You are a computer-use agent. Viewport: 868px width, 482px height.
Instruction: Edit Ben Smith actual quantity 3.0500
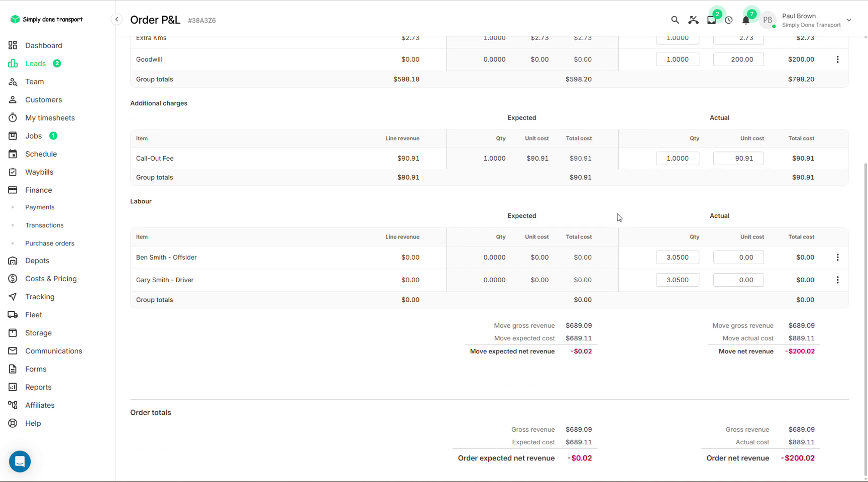[x=677, y=257]
